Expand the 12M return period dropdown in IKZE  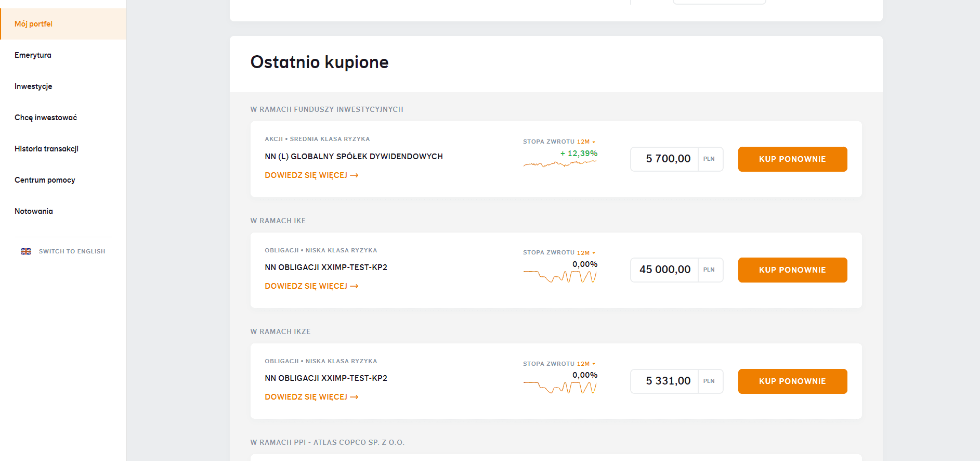click(x=585, y=364)
